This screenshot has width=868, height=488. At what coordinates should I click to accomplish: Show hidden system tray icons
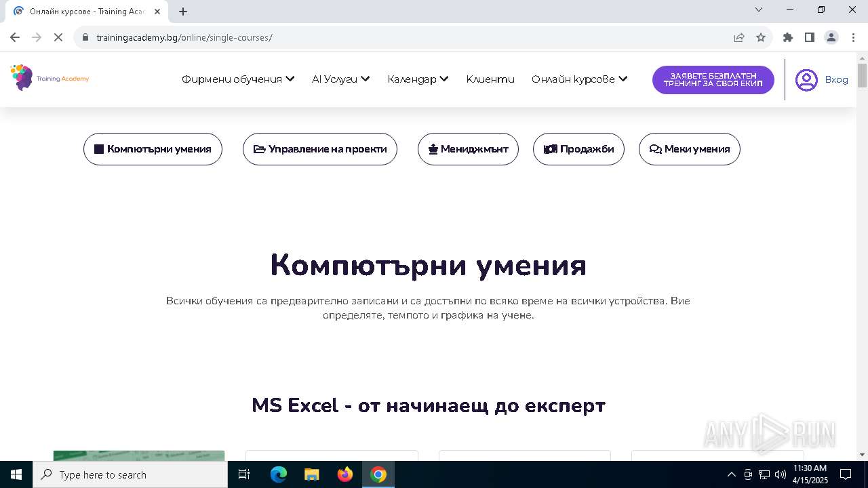coord(731,474)
